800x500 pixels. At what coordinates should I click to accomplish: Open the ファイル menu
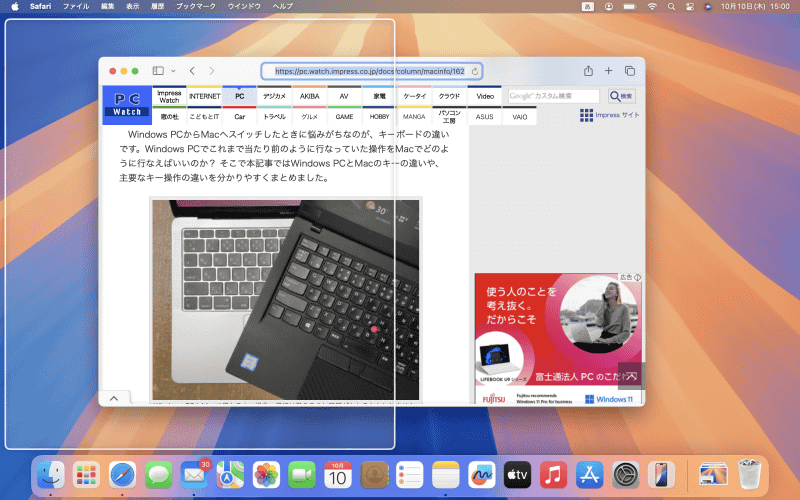[76, 6]
